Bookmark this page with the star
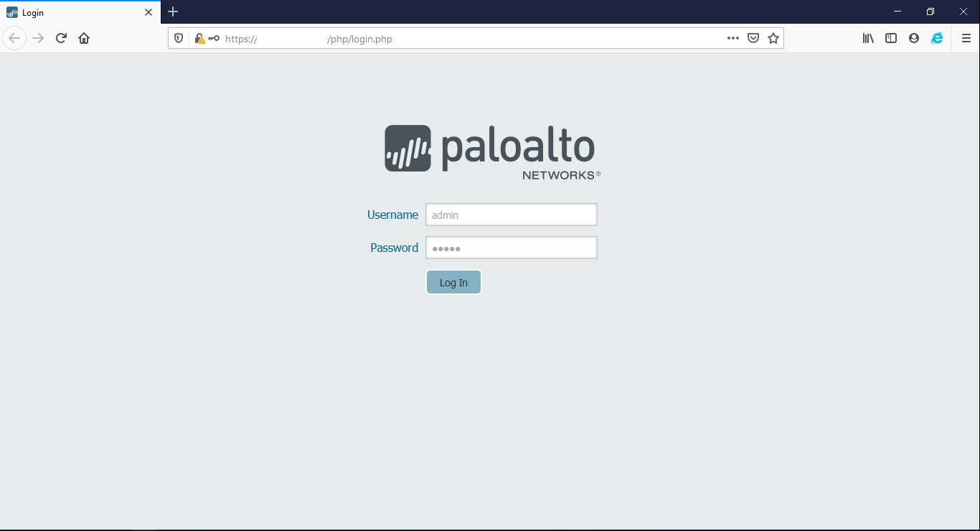 (773, 39)
